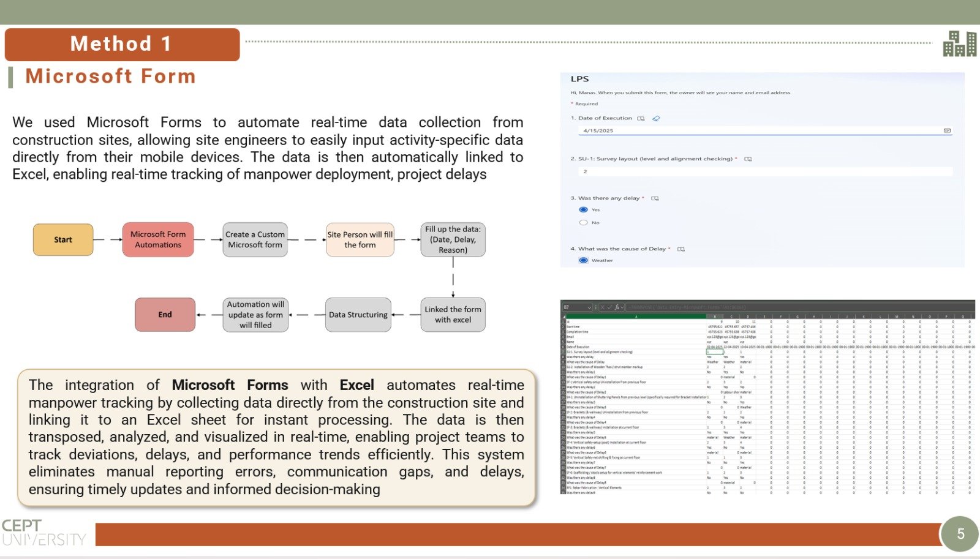Click the CEPT University logo
Screen dimensions: 980x559
pos(43,532)
